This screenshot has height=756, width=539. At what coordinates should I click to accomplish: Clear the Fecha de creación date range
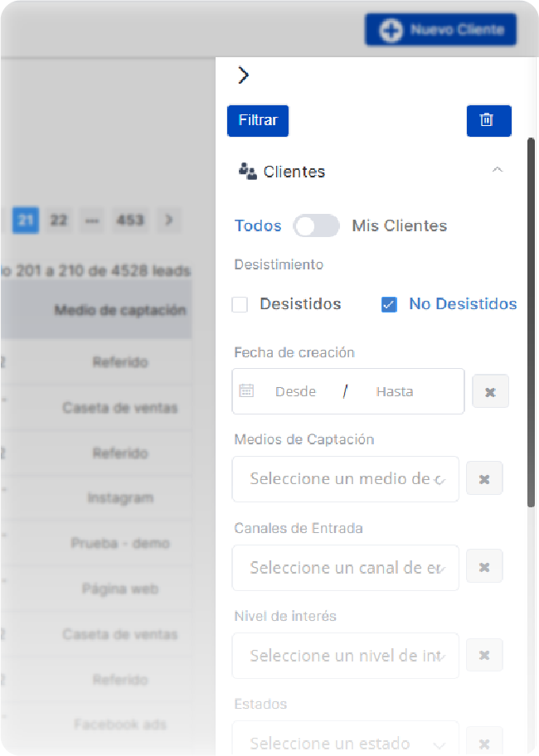click(x=490, y=391)
